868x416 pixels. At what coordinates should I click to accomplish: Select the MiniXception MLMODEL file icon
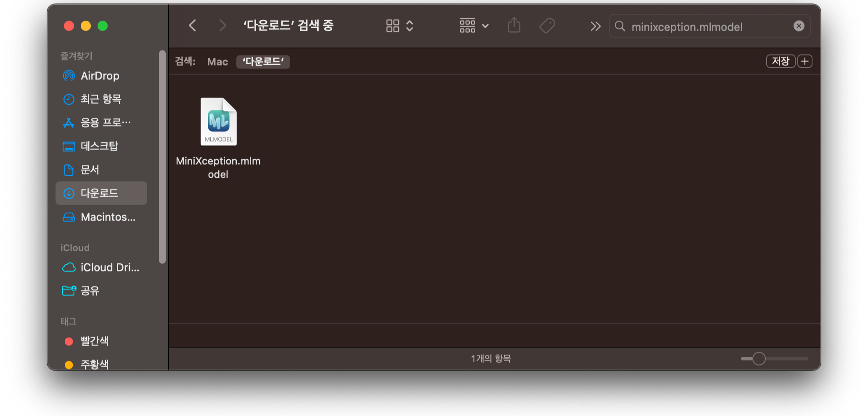click(x=218, y=122)
